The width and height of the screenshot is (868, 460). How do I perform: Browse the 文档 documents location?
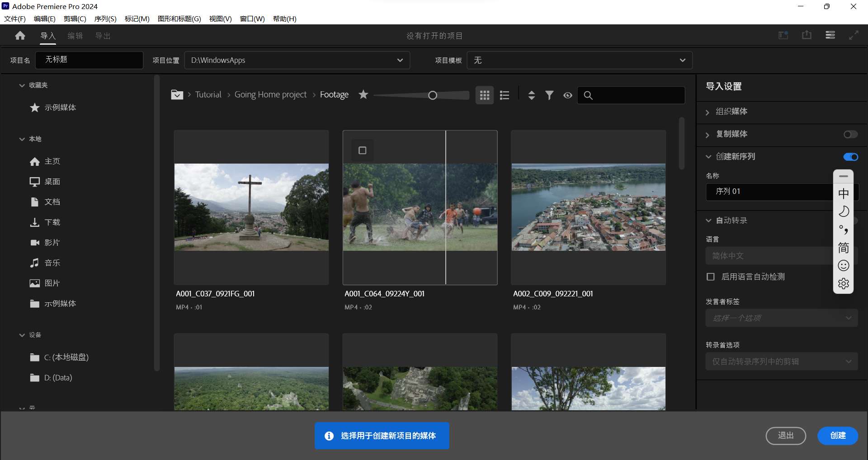45,202
